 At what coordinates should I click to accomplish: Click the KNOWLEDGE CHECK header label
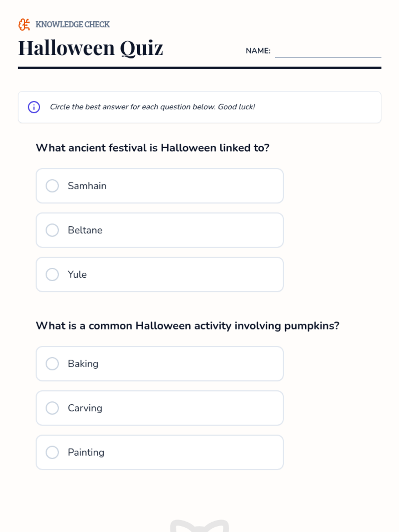click(x=72, y=25)
